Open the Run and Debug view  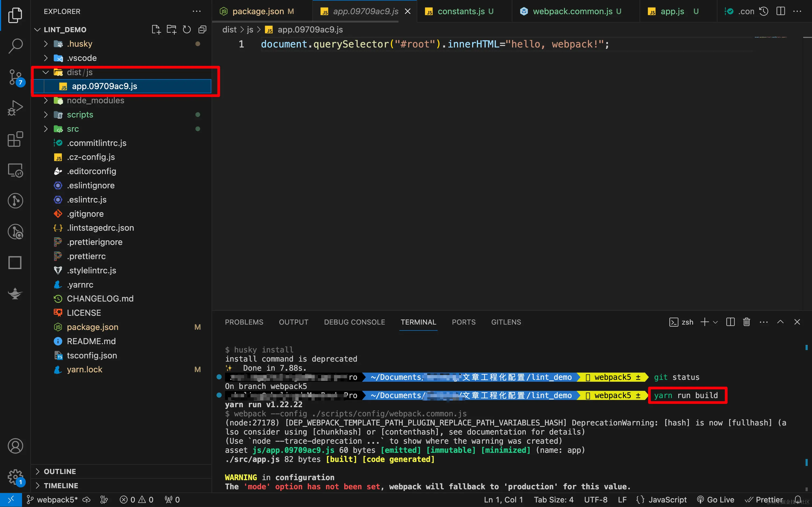coord(15,108)
